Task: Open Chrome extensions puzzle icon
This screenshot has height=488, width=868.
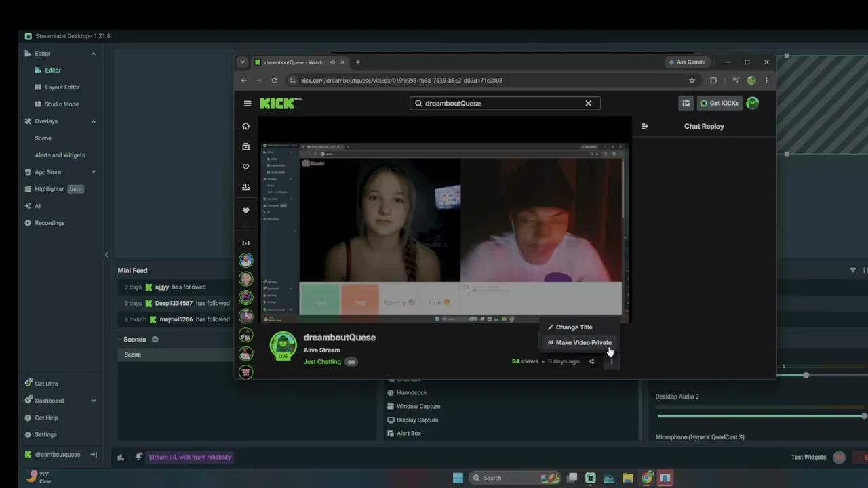Action: pyautogui.click(x=713, y=80)
